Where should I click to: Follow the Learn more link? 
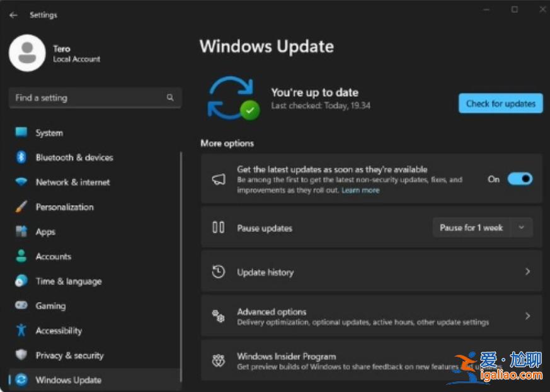pyautogui.click(x=360, y=190)
